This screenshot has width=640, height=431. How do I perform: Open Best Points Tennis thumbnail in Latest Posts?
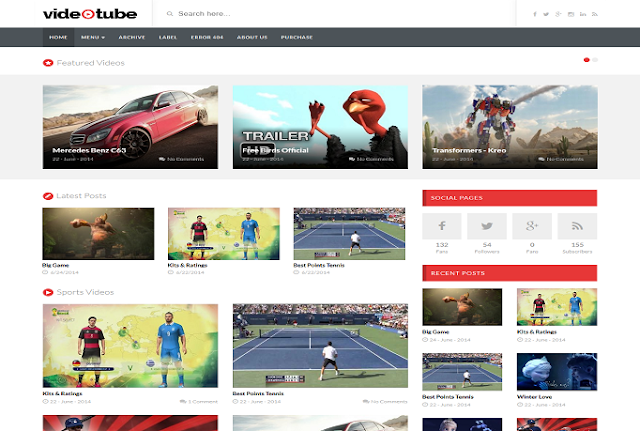[349, 233]
